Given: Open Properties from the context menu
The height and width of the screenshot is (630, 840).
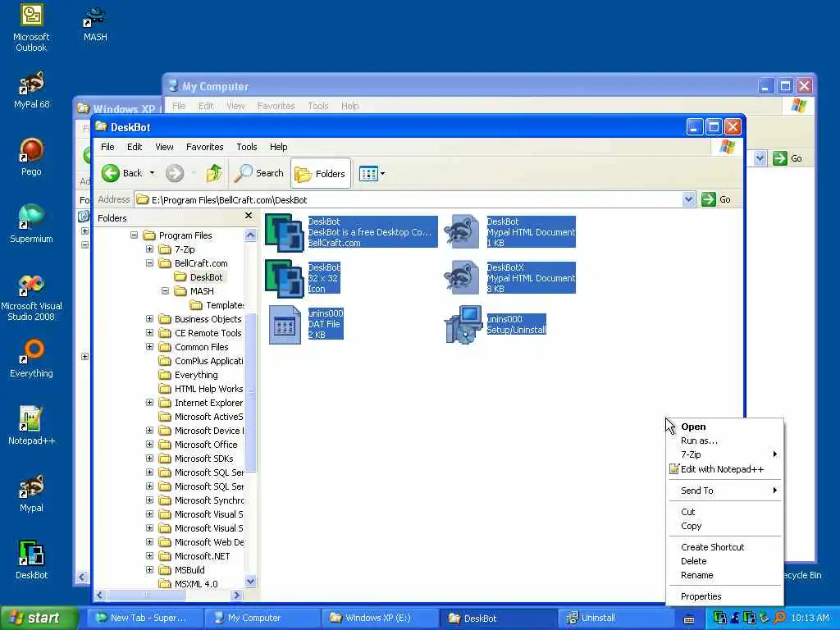Looking at the screenshot, I should click(x=724, y=596).
